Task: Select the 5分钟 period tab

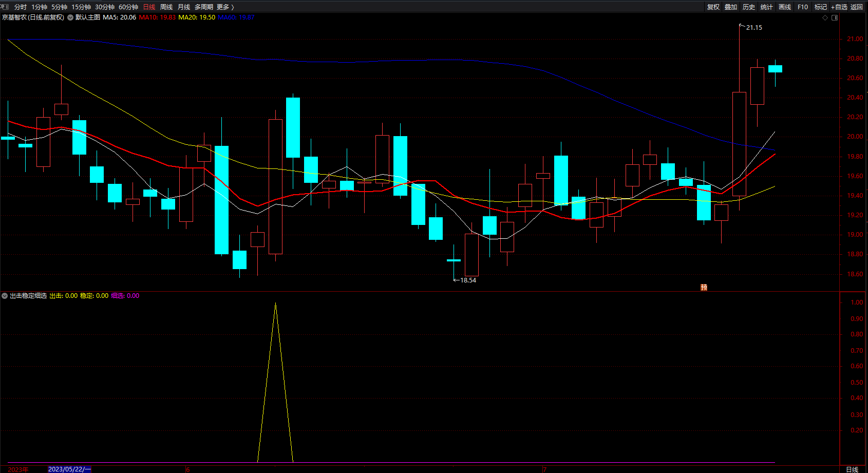Action: (59, 7)
